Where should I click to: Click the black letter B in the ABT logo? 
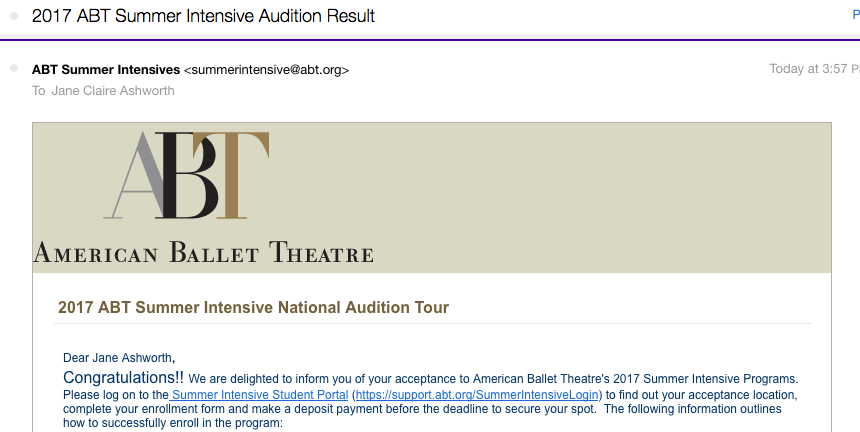point(186,175)
